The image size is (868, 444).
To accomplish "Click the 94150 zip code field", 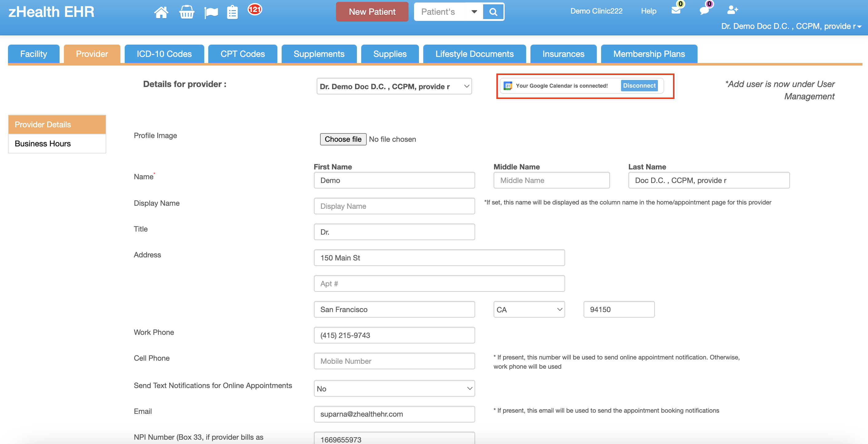I will point(619,309).
